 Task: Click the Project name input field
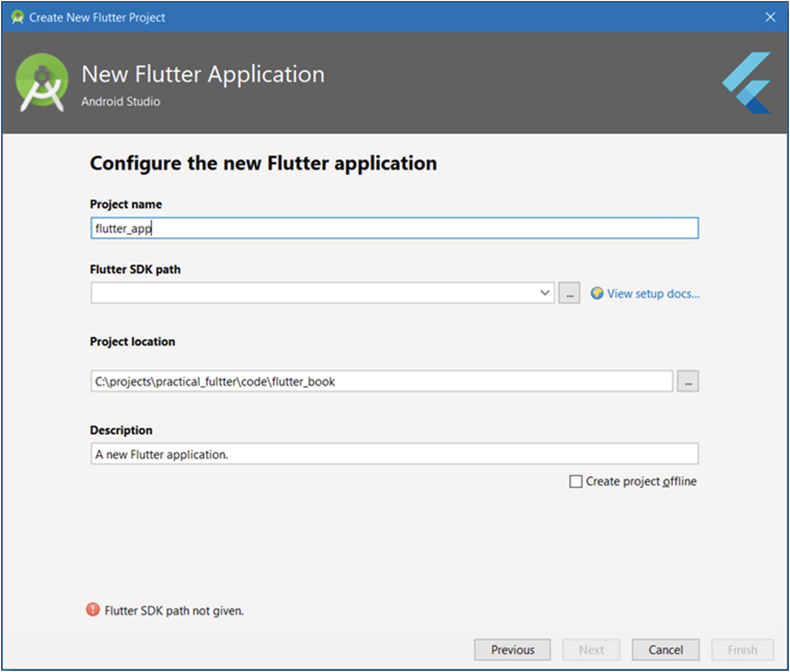click(394, 228)
